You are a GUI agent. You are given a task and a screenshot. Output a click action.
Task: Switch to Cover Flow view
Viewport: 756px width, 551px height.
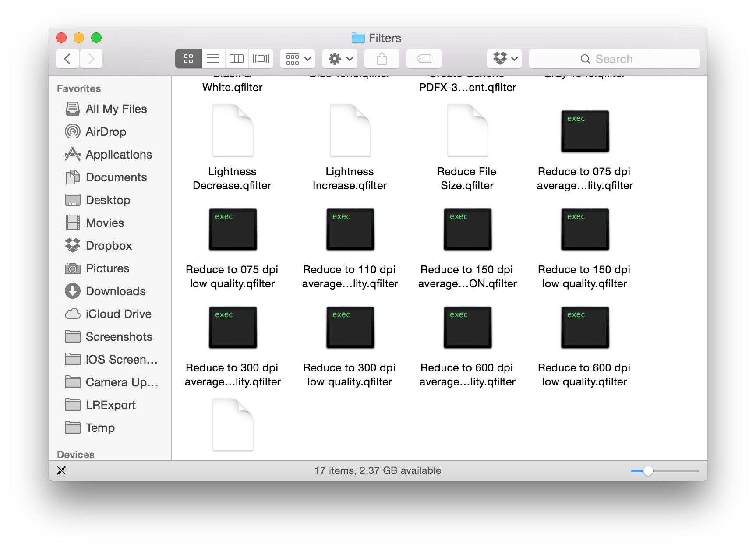click(261, 59)
